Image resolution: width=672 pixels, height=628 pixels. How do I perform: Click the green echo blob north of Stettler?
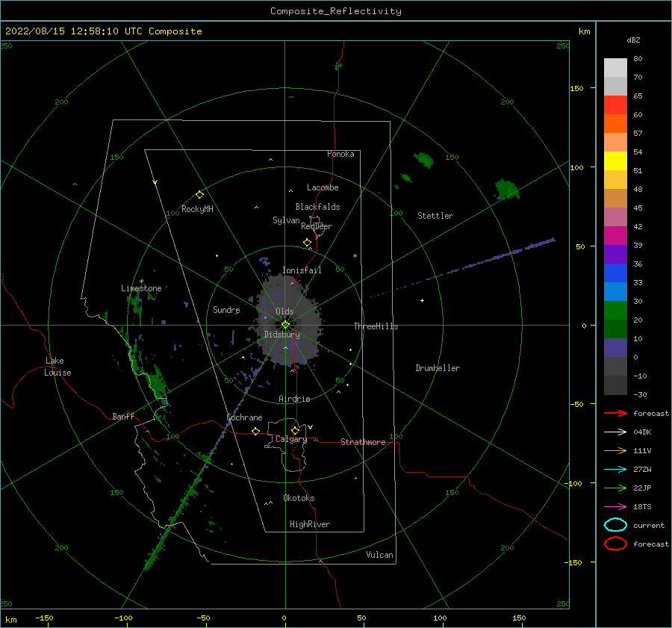pos(424,160)
